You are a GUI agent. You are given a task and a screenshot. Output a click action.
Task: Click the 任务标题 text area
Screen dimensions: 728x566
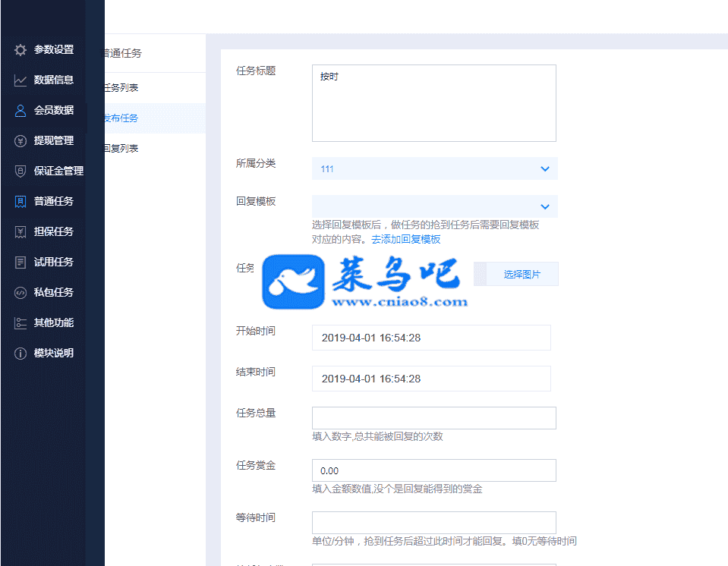coord(433,103)
